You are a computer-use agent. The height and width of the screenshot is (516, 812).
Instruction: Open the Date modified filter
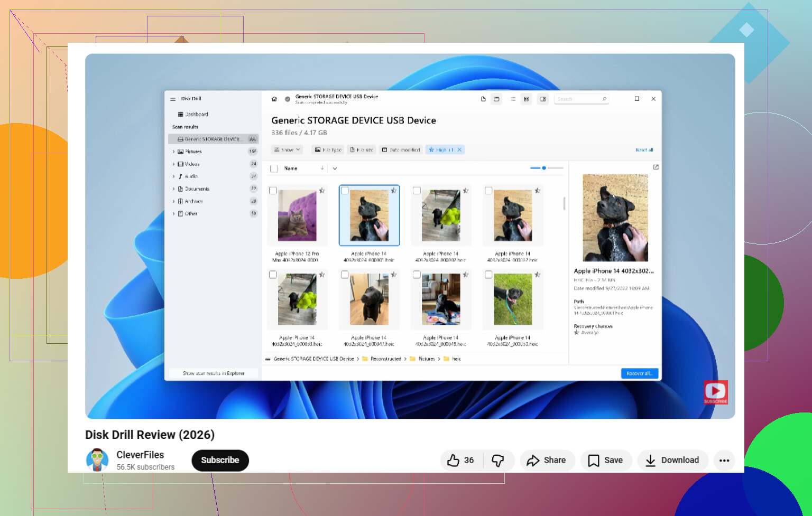pos(401,150)
